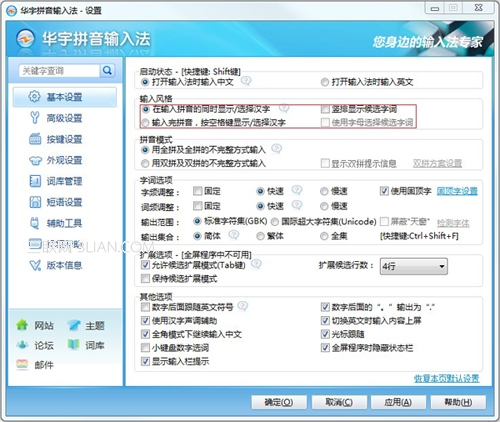Click help bubble next to 打开输入法时输入中文
This screenshot has width=500, height=422.
pos(246,81)
